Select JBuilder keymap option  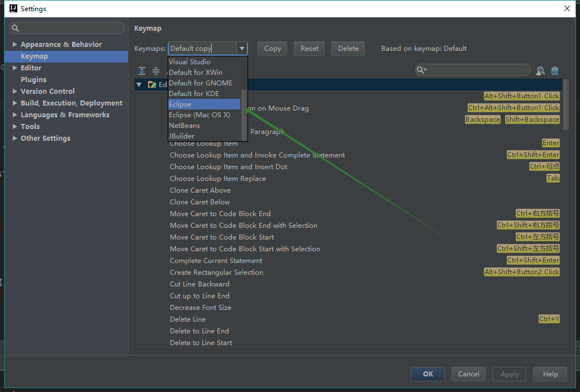point(205,136)
